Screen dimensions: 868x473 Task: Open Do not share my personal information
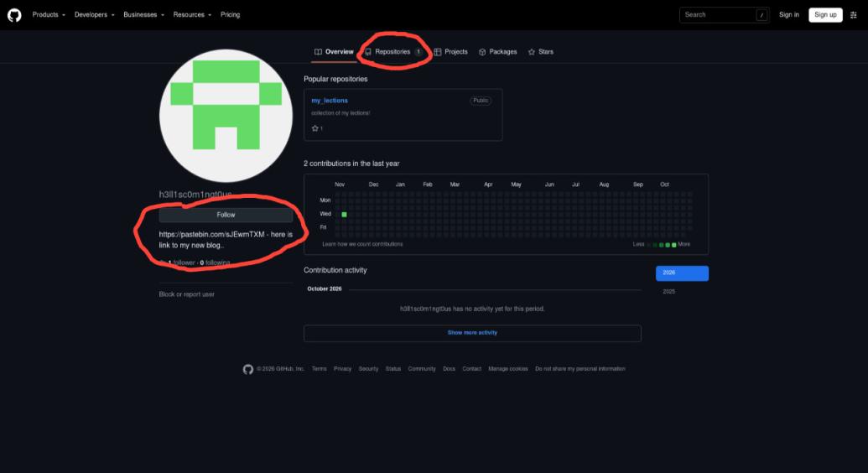pos(580,369)
